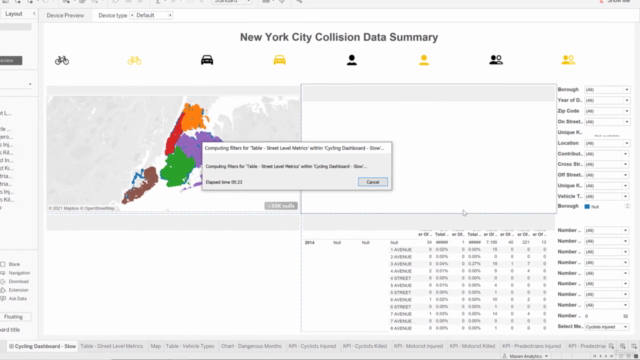640x360 pixels.
Task: Click the >10K nulls indicator on map
Action: (x=281, y=206)
